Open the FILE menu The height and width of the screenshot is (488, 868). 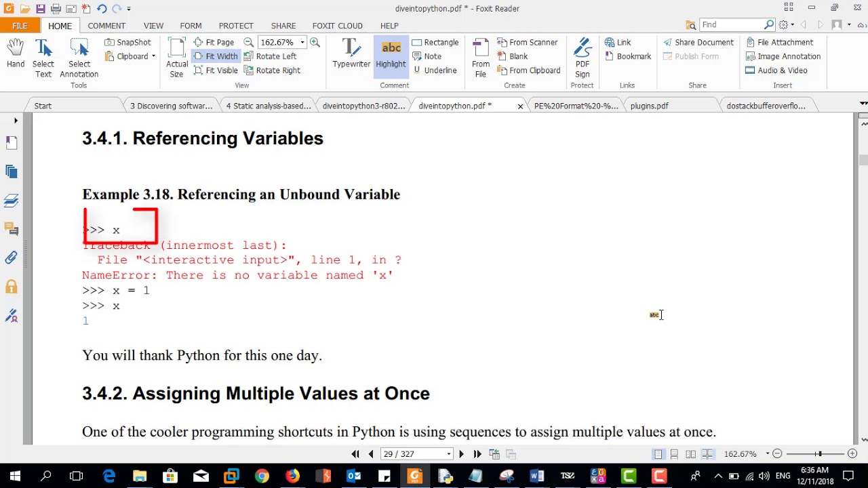20,26
